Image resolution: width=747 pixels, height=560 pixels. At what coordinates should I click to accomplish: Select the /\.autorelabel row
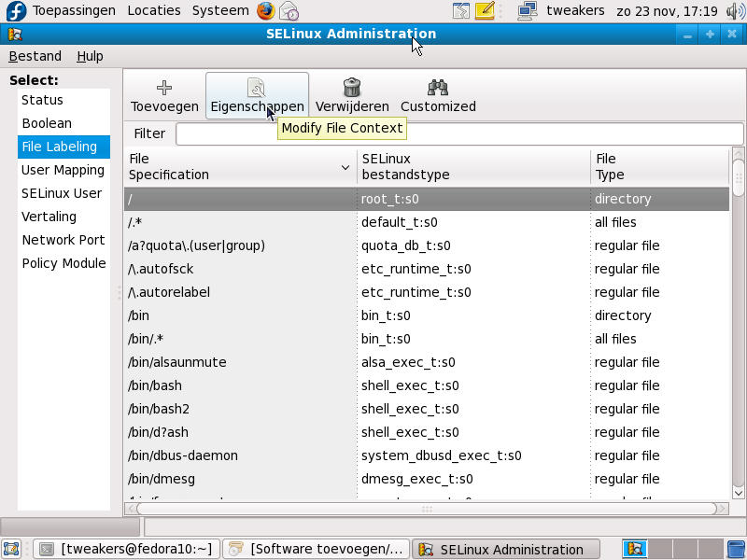(427, 292)
